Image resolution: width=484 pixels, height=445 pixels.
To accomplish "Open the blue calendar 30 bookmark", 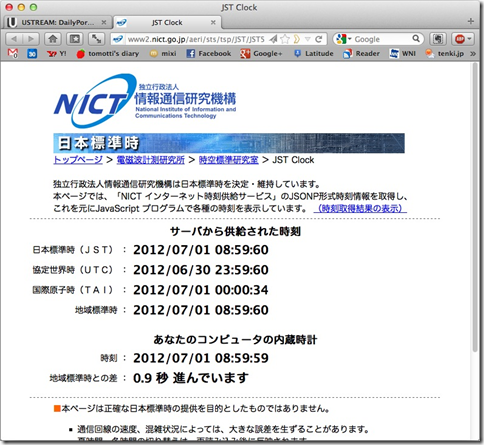I will click(32, 54).
